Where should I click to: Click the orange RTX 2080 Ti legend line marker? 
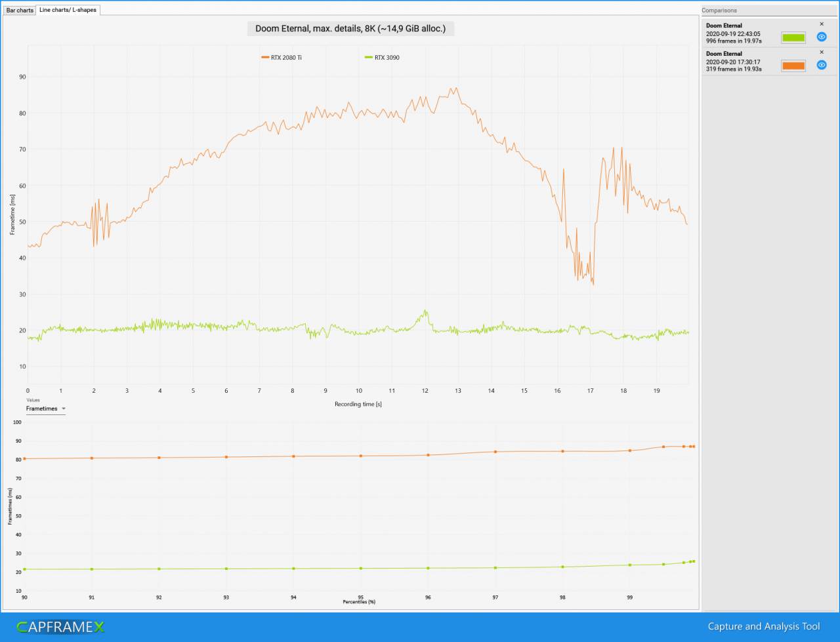[x=264, y=58]
